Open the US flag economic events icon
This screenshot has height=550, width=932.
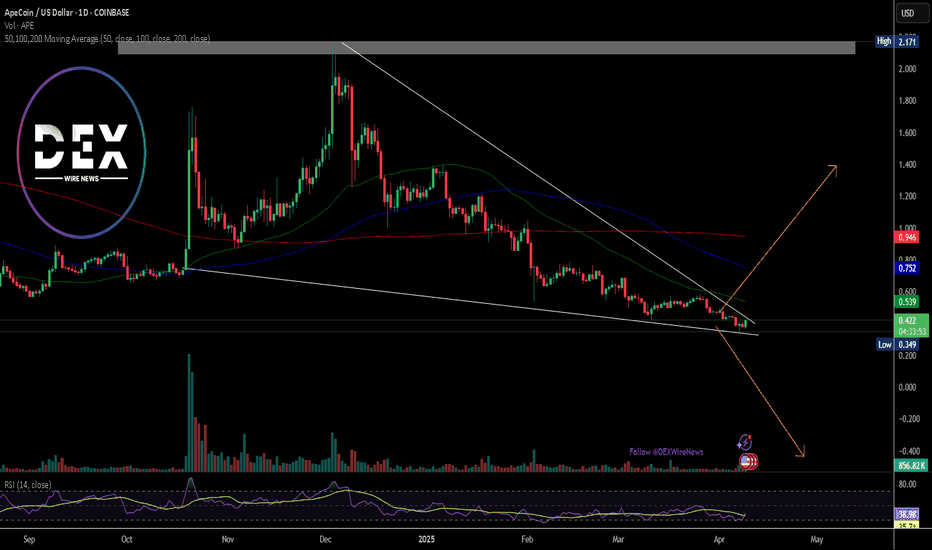point(746,461)
